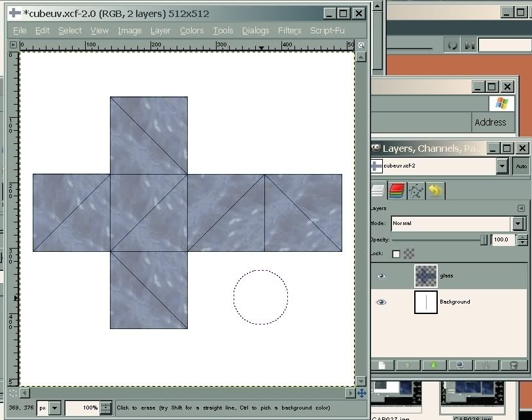Open the Channels tab icon
532x420 pixels.
[397, 191]
